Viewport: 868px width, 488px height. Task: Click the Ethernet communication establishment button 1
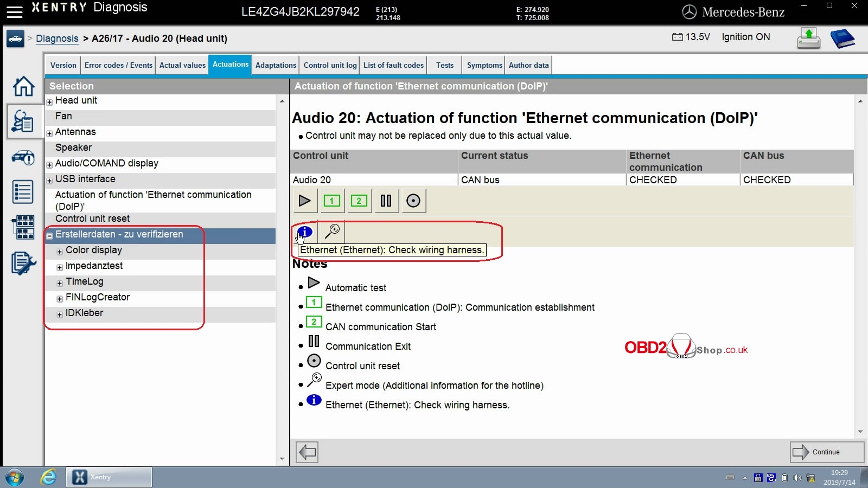pos(331,201)
